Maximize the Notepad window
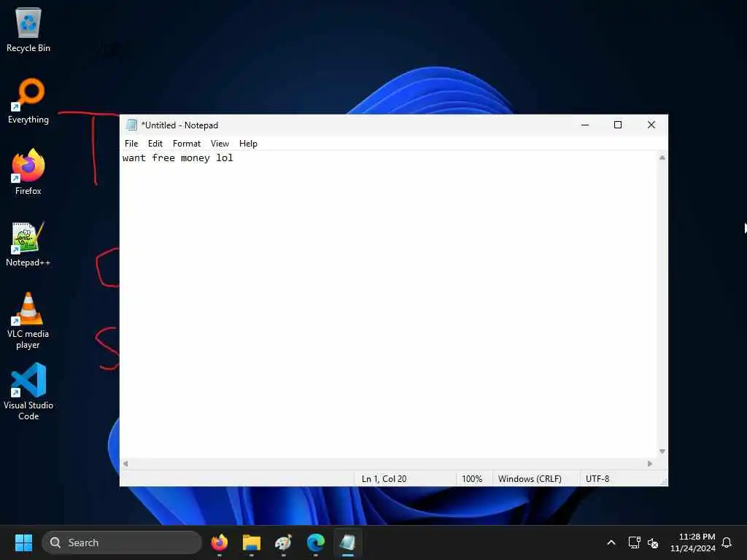 [618, 125]
